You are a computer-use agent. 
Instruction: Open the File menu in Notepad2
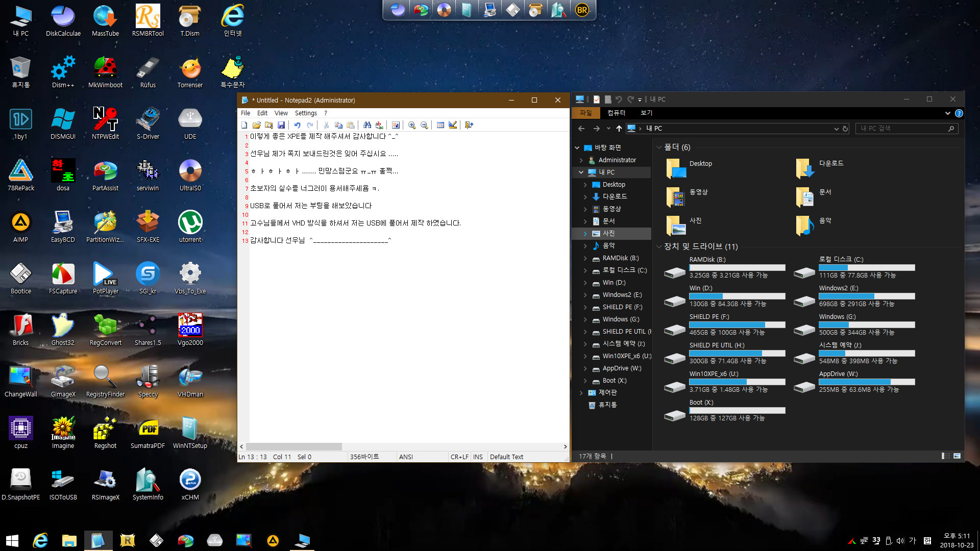coord(246,113)
